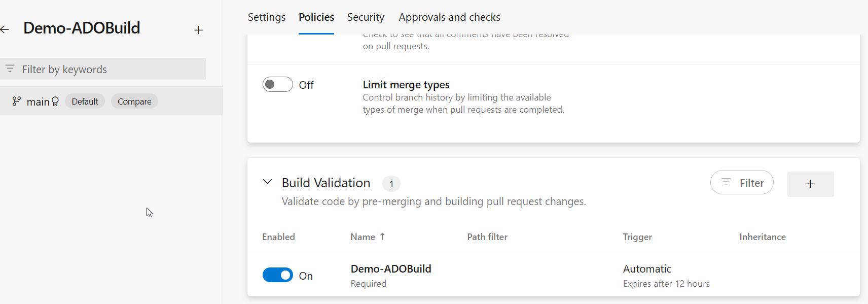The height and width of the screenshot is (304, 868).
Task: Open the Demo-ADOBuild build policy row
Action: (391, 269)
